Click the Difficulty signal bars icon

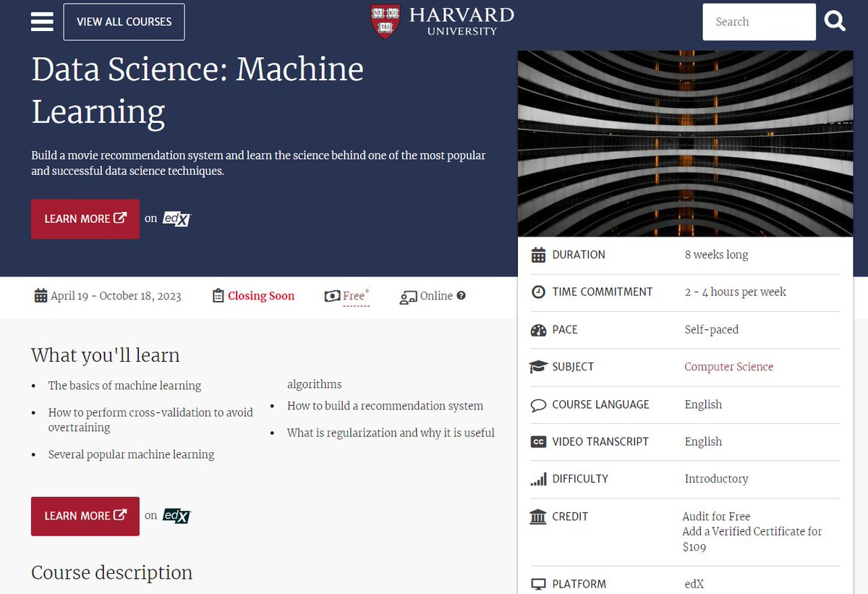click(x=538, y=479)
